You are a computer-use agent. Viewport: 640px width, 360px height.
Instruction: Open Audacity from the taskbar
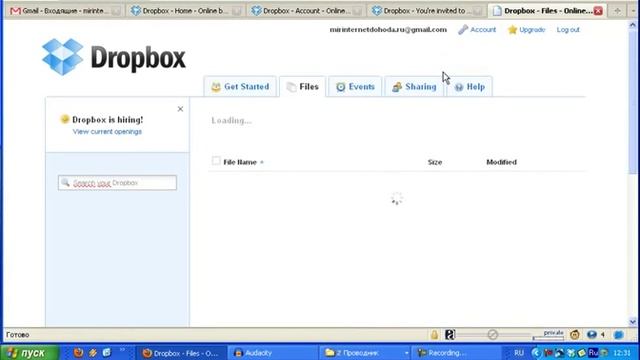[x=273, y=353]
